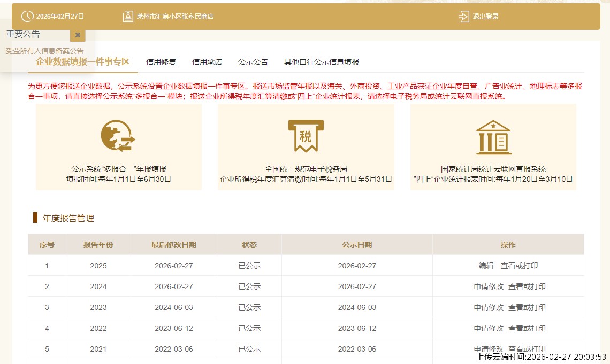Click 申请修改 for the 2024 report
The image size is (610, 364).
(489, 286)
